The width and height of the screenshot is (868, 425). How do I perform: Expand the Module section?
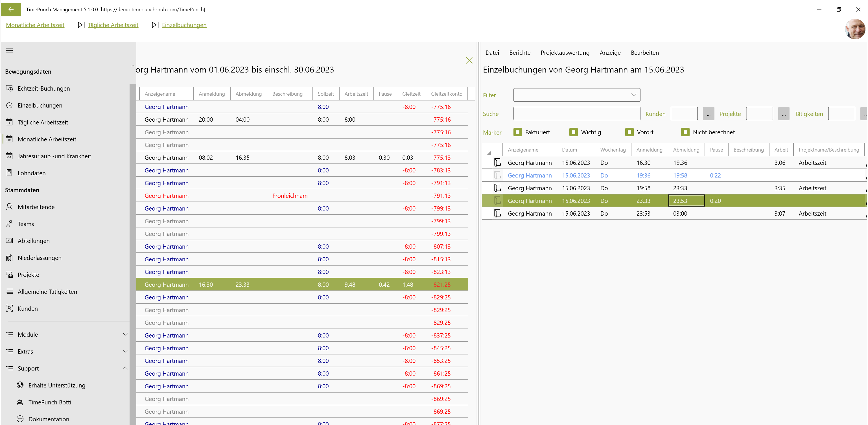click(125, 334)
